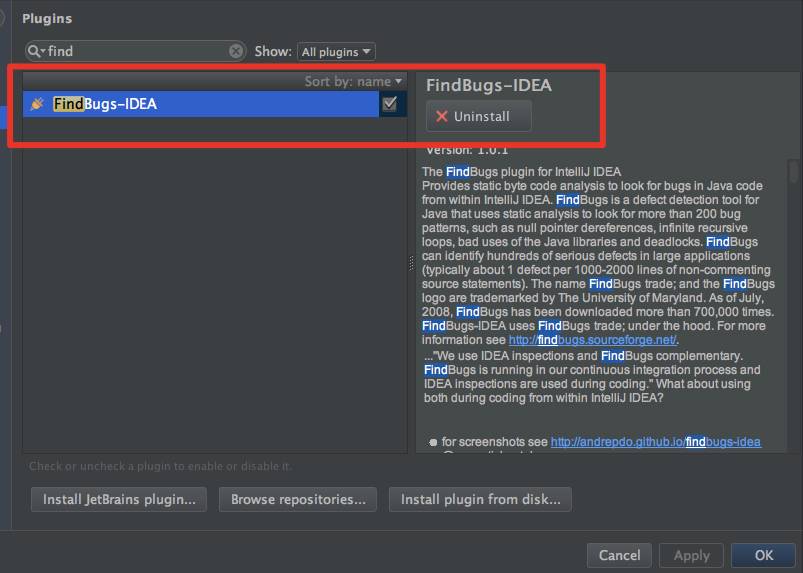Click the FindBugs-IDEA plugin plug icon

coord(37,104)
